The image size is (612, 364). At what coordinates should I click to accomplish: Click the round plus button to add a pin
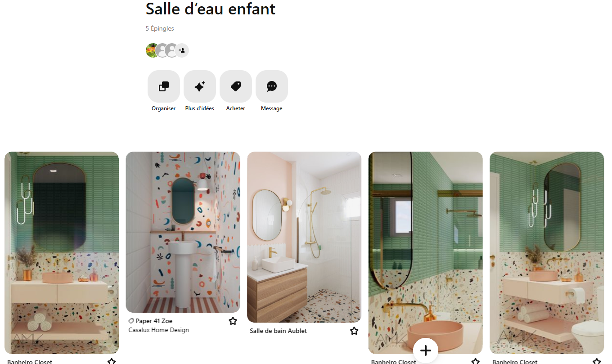(x=426, y=351)
